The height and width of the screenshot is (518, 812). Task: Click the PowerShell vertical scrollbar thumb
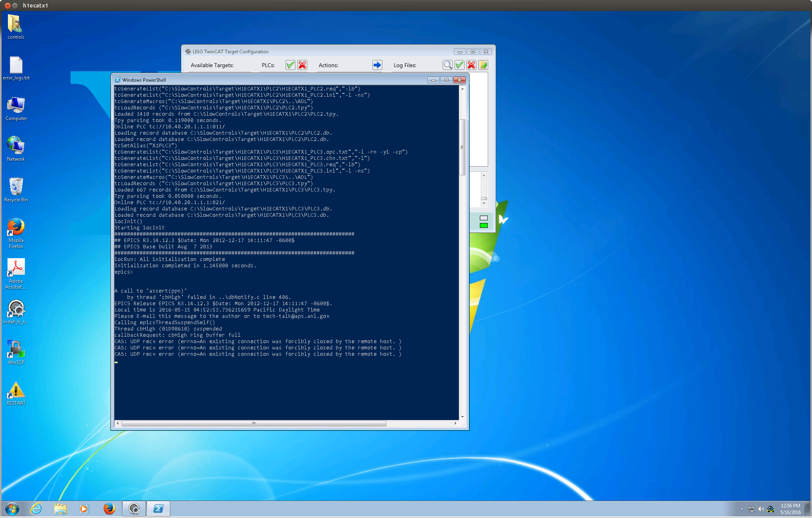click(462, 147)
